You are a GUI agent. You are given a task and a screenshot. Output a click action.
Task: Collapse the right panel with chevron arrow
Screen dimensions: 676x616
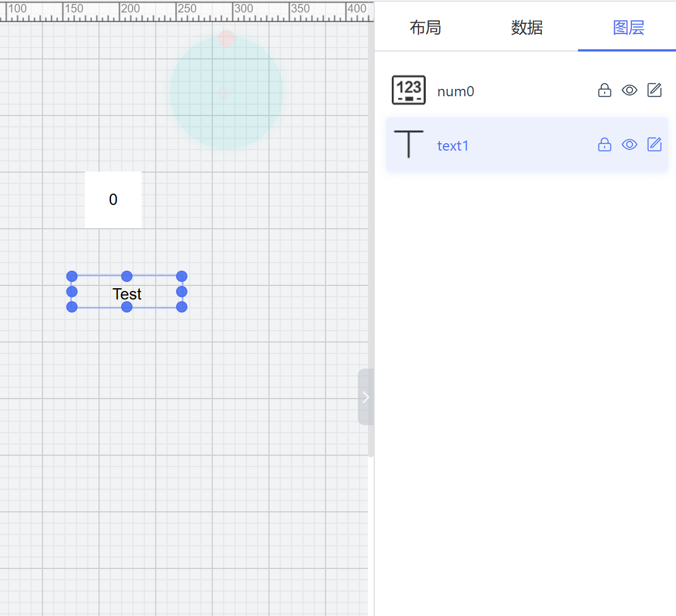point(366,397)
